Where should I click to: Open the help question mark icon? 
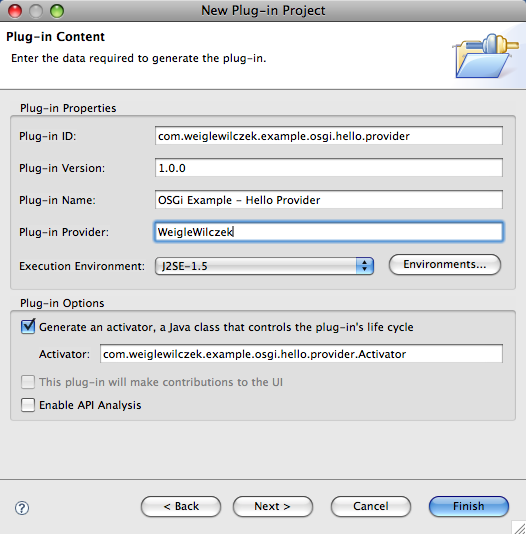tap(22, 508)
